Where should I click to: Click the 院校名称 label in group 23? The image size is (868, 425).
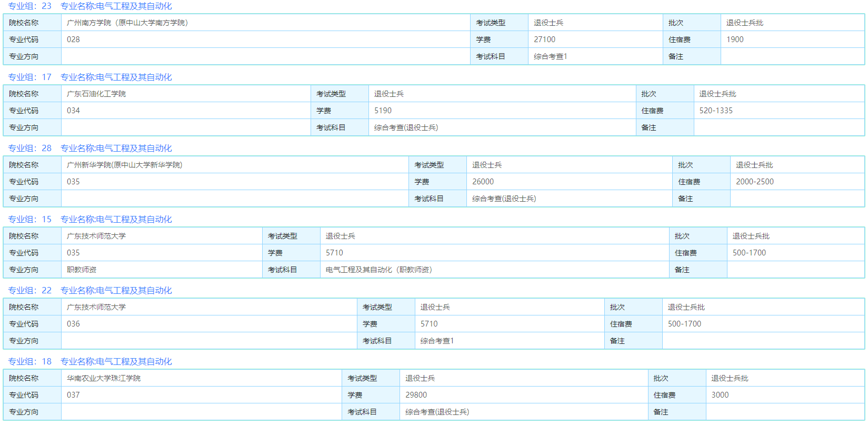pos(24,23)
